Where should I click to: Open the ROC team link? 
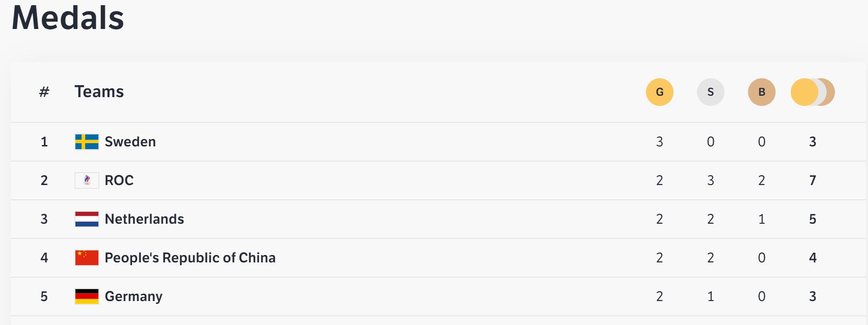click(119, 180)
